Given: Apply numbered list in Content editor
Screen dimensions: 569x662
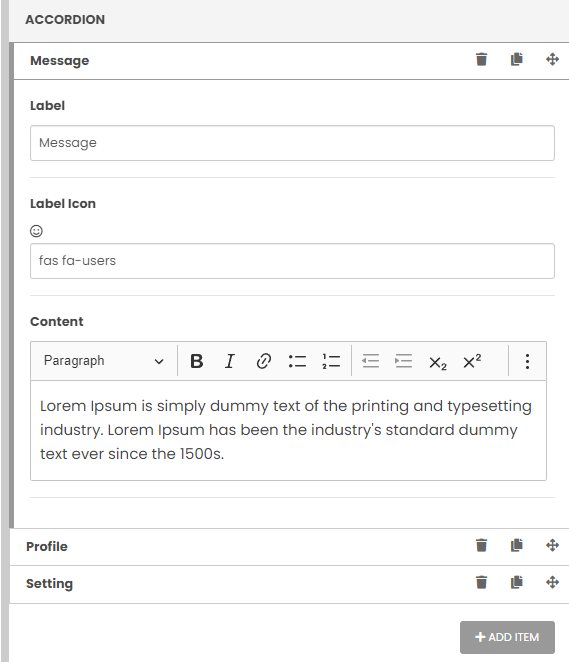Looking at the screenshot, I should pos(331,361).
